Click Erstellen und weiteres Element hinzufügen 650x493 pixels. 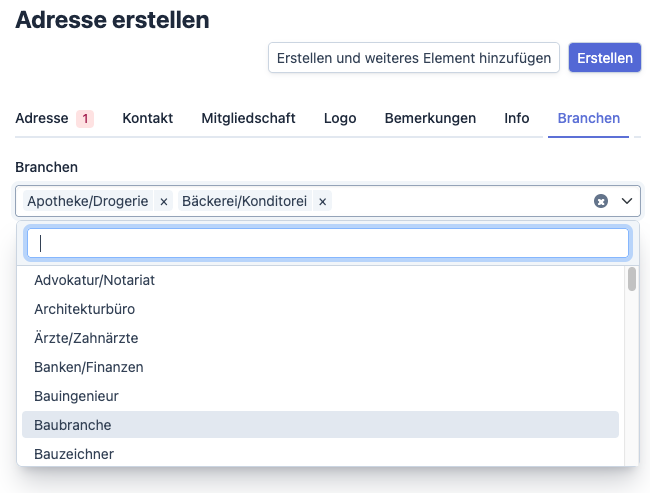point(413,58)
